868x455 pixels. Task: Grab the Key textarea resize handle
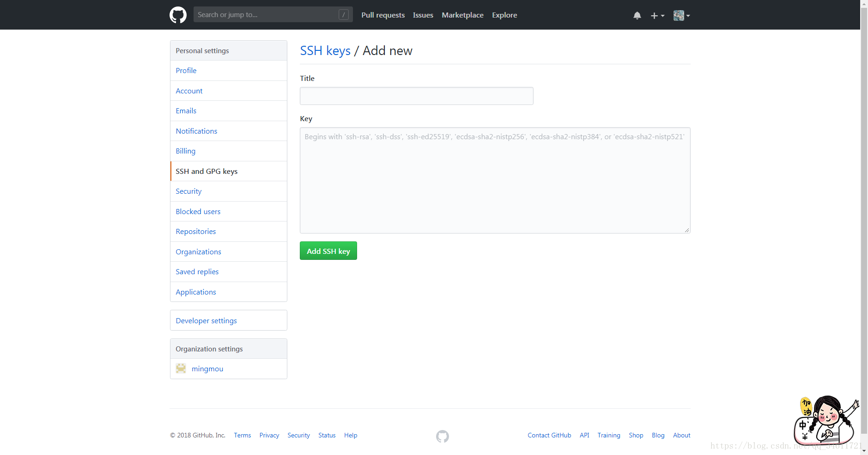coord(687,230)
